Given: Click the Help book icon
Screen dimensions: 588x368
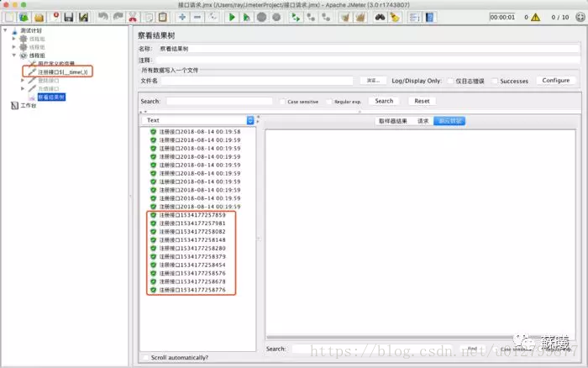Looking at the screenshot, I should point(429,18).
